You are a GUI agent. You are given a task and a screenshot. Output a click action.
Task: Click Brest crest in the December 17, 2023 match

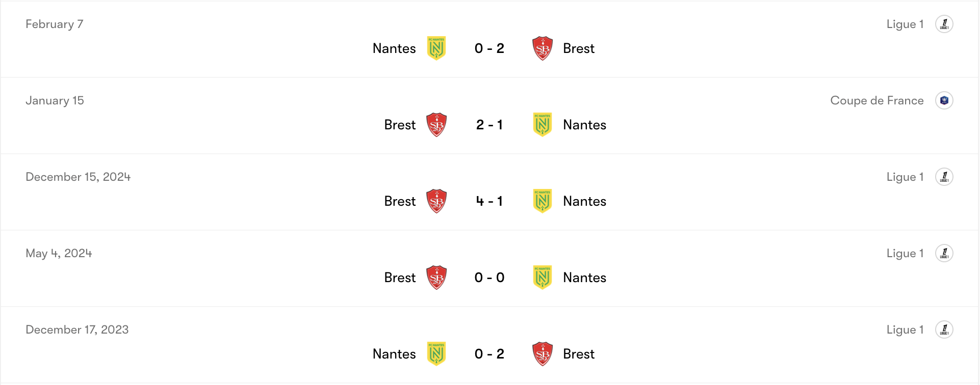click(543, 354)
